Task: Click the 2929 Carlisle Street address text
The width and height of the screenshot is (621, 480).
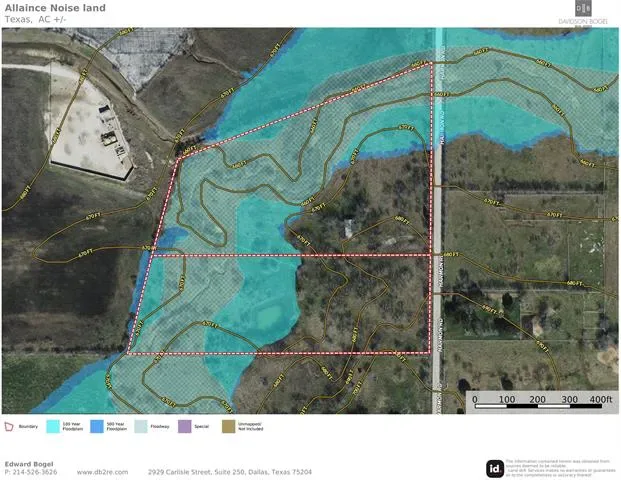Action: point(230,472)
